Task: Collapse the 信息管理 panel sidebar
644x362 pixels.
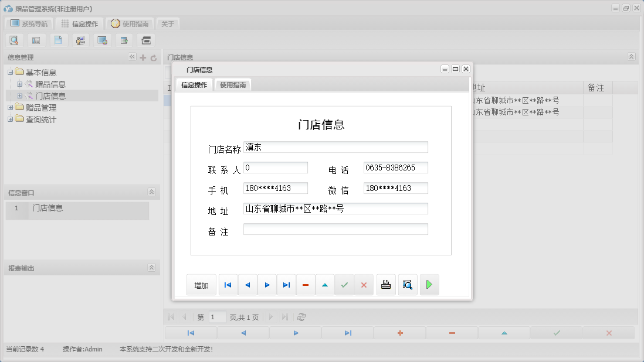Action: [x=132, y=57]
